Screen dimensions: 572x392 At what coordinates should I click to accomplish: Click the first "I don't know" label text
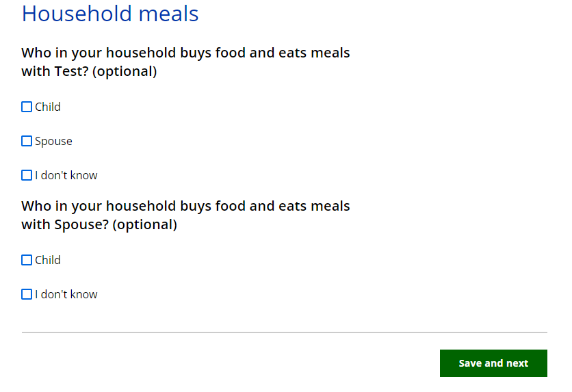(66, 175)
